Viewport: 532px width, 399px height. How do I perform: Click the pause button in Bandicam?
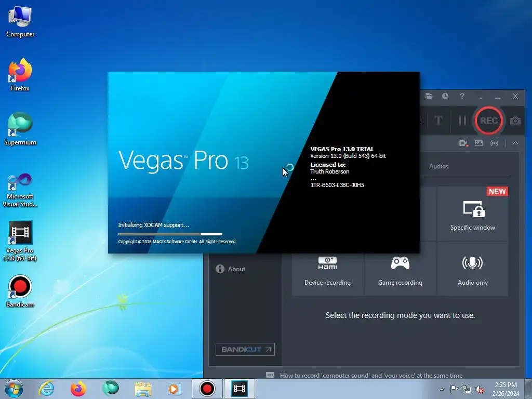pyautogui.click(x=462, y=121)
